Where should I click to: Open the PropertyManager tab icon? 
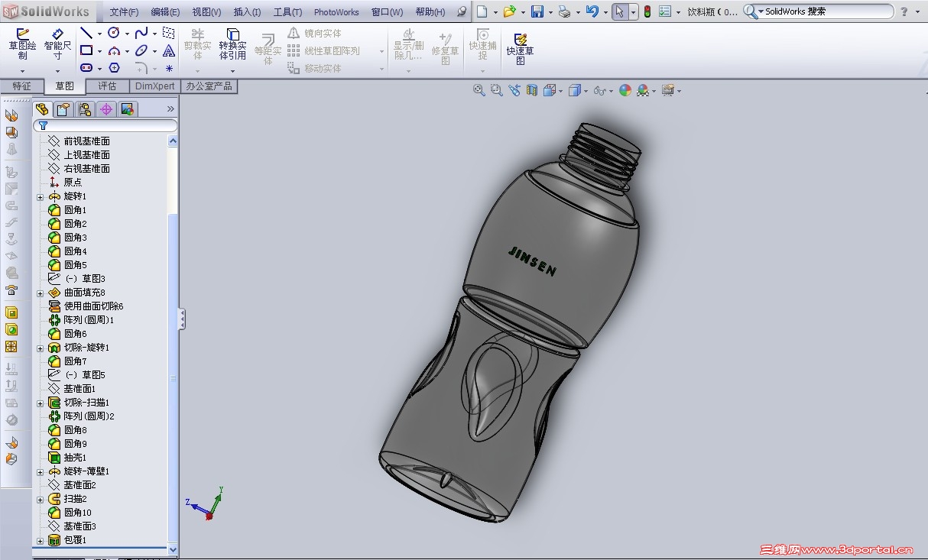tap(64, 109)
